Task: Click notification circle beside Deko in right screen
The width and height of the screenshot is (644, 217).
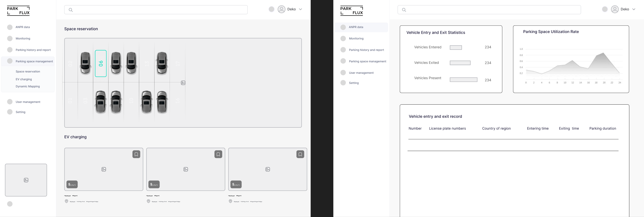Action: [x=605, y=9]
